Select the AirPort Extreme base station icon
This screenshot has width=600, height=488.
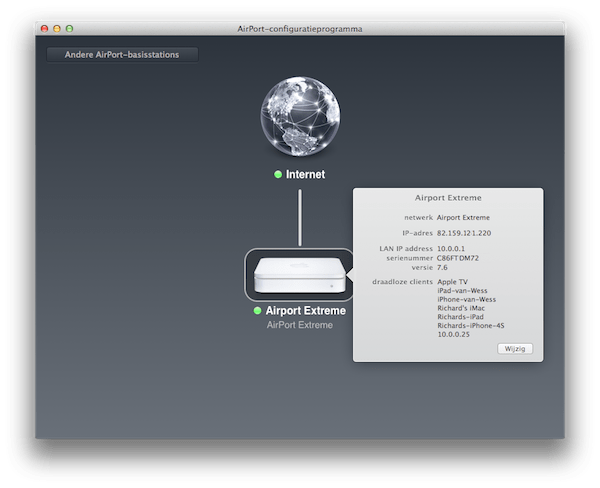[x=300, y=275]
